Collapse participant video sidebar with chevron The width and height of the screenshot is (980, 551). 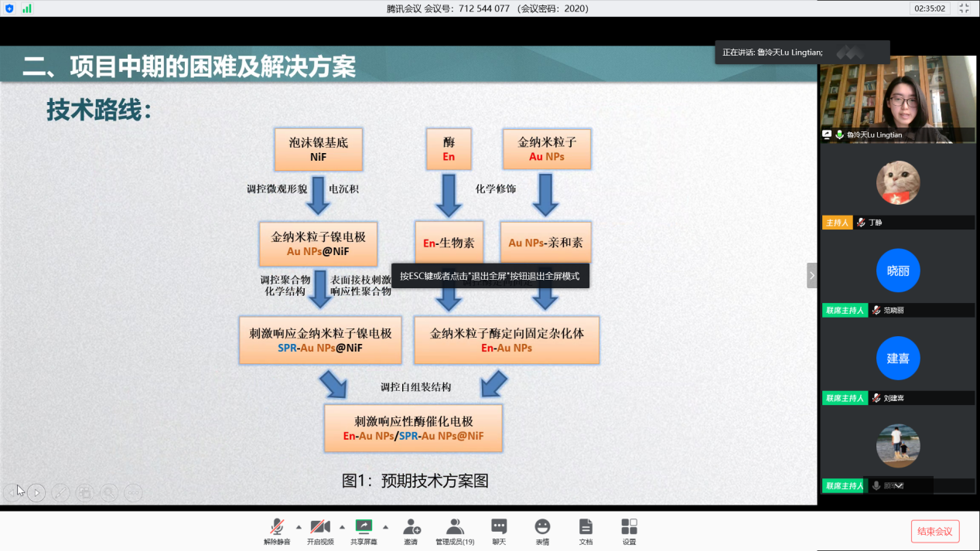click(x=811, y=276)
